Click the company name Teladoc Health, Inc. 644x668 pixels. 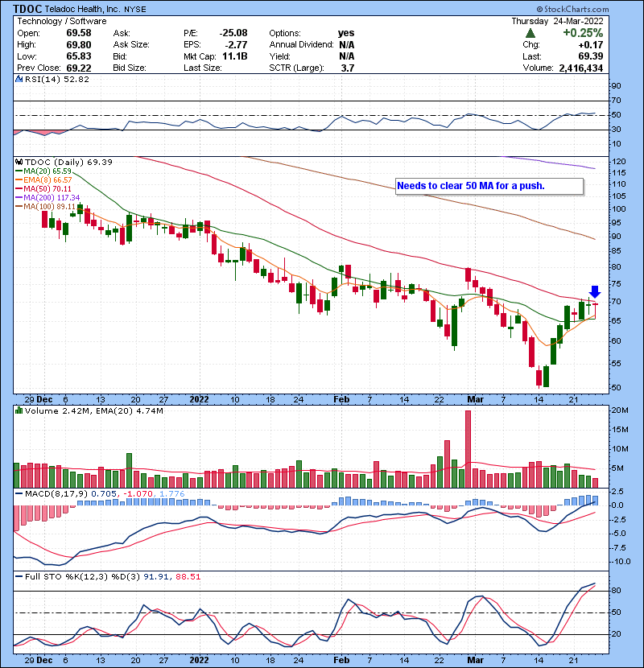click(x=82, y=9)
